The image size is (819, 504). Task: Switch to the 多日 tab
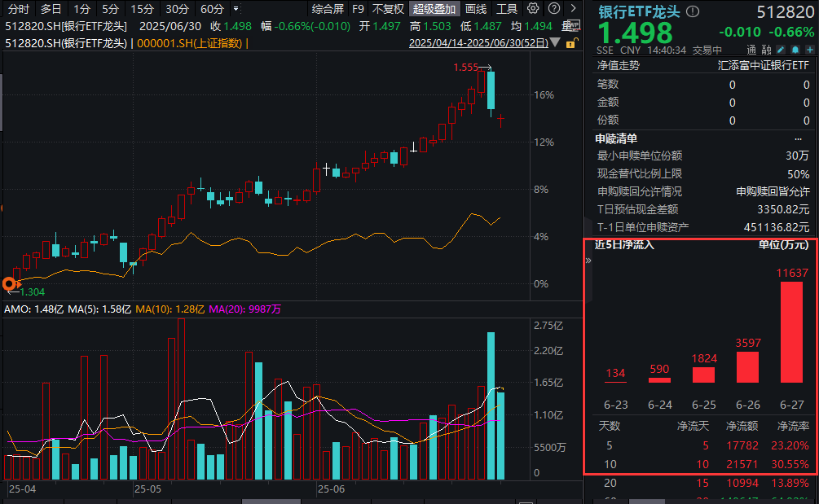click(x=49, y=9)
